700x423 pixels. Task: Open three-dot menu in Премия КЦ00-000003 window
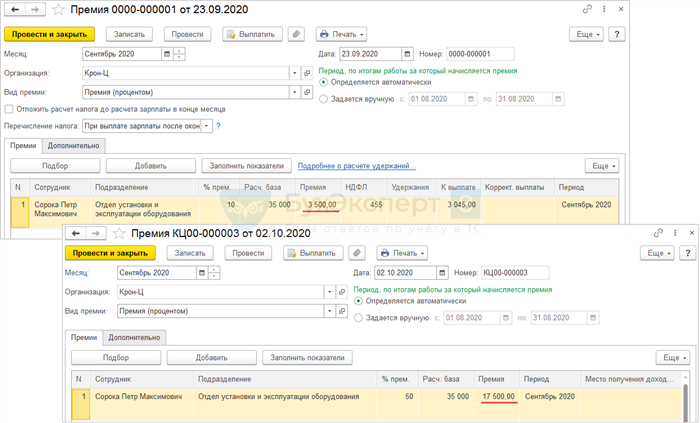tap(675, 233)
